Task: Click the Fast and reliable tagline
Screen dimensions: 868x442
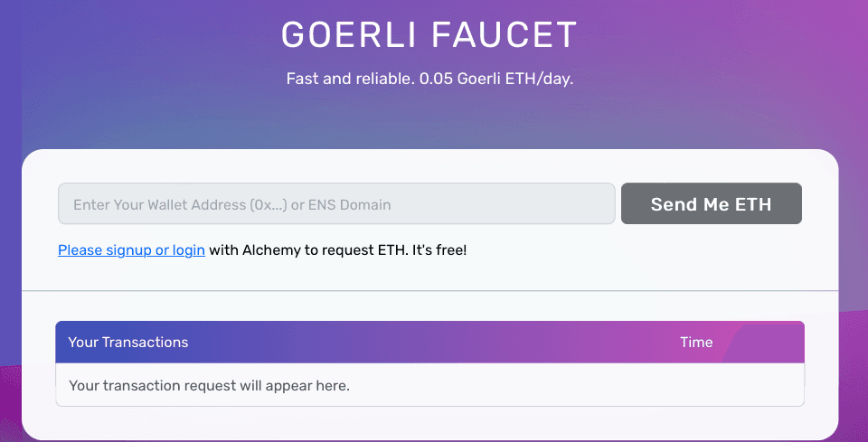Action: click(x=349, y=79)
